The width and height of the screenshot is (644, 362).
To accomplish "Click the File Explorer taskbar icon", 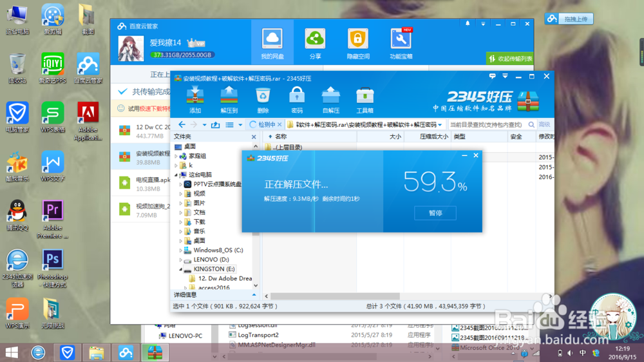I will (96, 352).
